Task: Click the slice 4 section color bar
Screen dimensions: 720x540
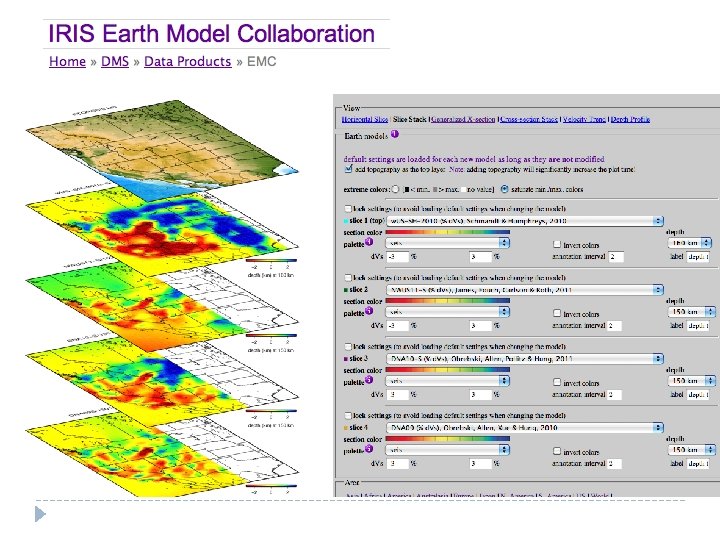Action: 447,439
